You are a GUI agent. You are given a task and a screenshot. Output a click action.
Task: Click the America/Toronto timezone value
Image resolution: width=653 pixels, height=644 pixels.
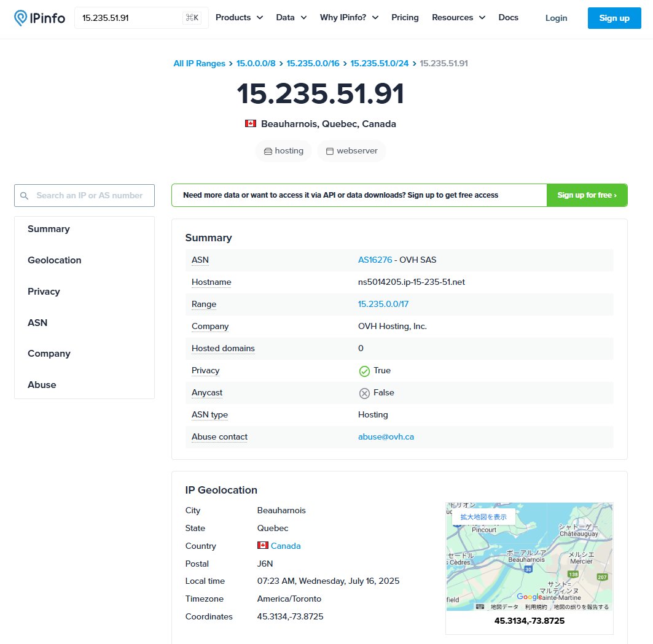coord(289,599)
